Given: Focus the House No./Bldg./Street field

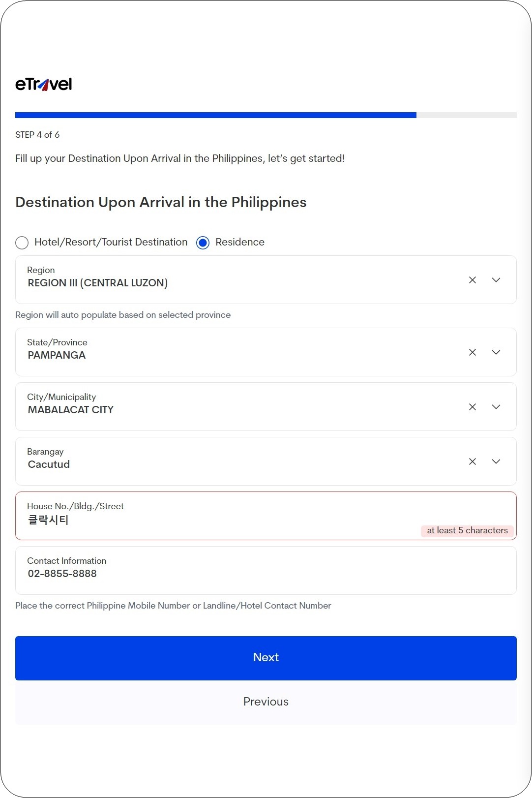Looking at the screenshot, I should click(x=266, y=516).
